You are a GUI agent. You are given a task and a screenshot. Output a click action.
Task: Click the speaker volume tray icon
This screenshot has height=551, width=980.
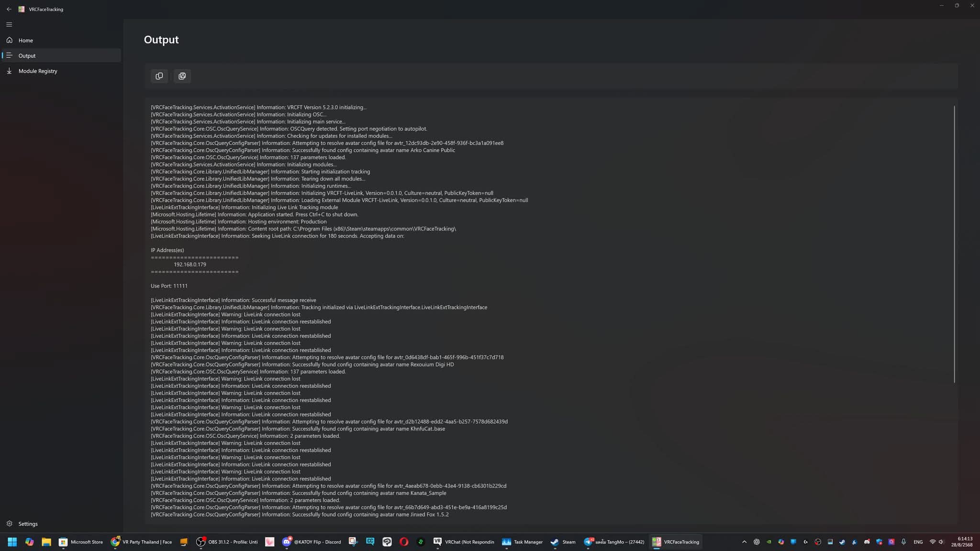(942, 542)
